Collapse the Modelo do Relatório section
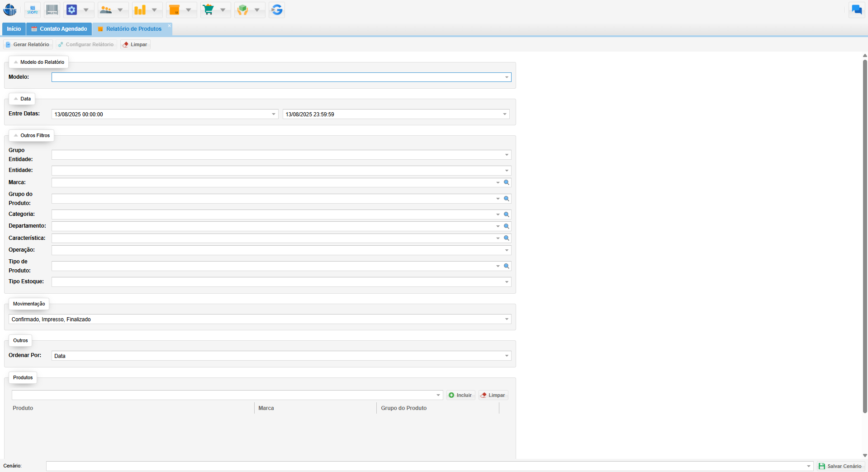The image size is (868, 472). point(16,62)
